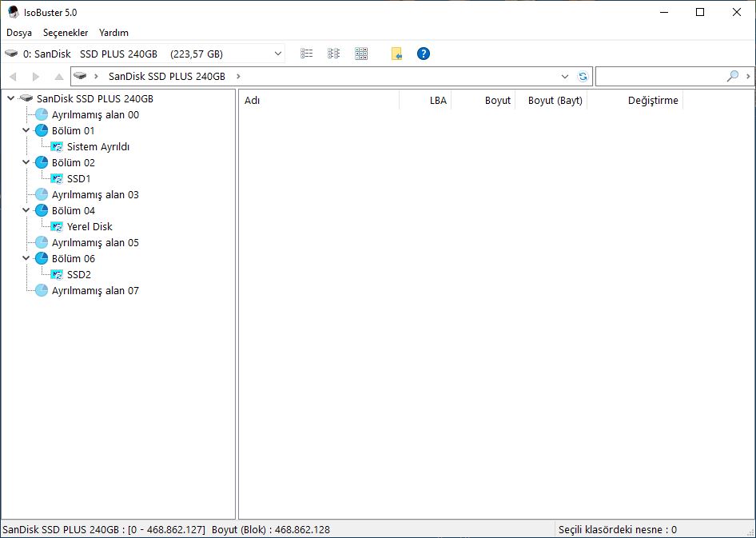Sort by the LBA column header
Viewport: 756px width, 538px height.
pos(425,100)
